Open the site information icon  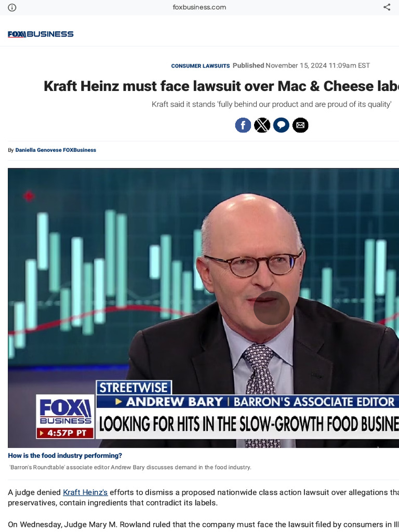[12, 7]
